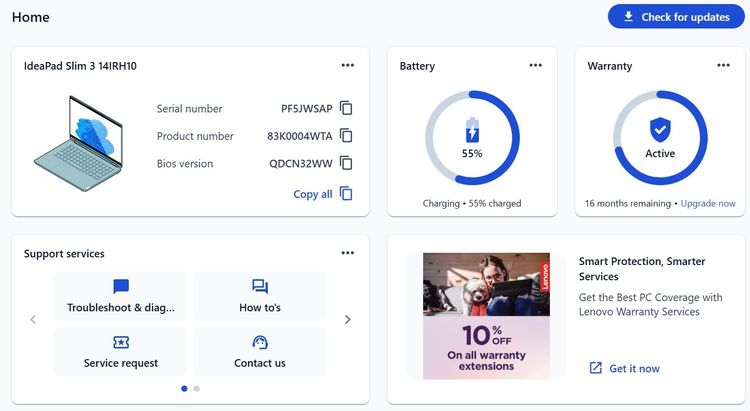750x411 pixels.
Task: Click the Serial number label
Action: (189, 109)
